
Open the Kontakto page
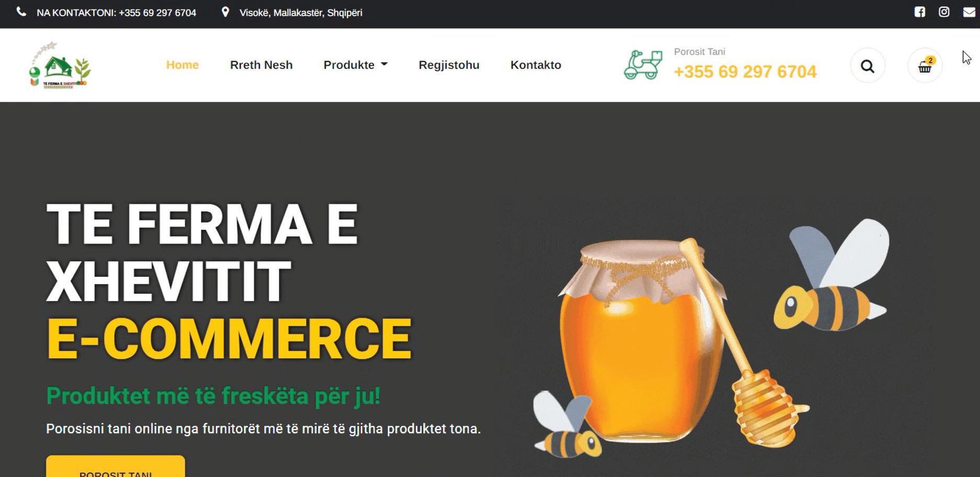536,65
